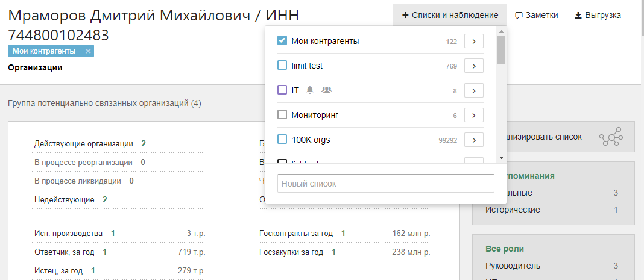Click the dropdown list scrollbar down arrow
This screenshot has height=280, width=644.
coord(501,158)
